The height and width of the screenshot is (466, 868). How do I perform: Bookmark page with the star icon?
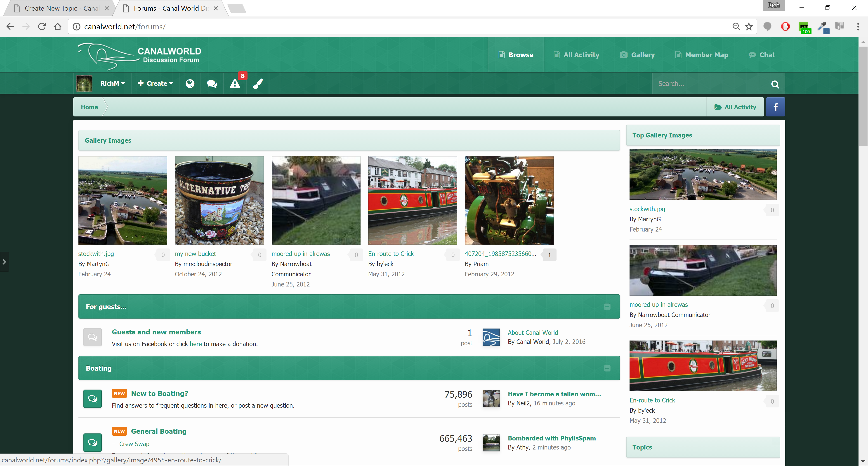pyautogui.click(x=749, y=26)
